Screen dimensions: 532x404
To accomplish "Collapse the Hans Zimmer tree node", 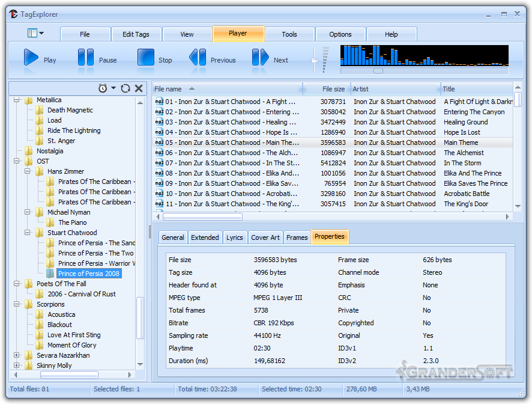I will pos(28,171).
